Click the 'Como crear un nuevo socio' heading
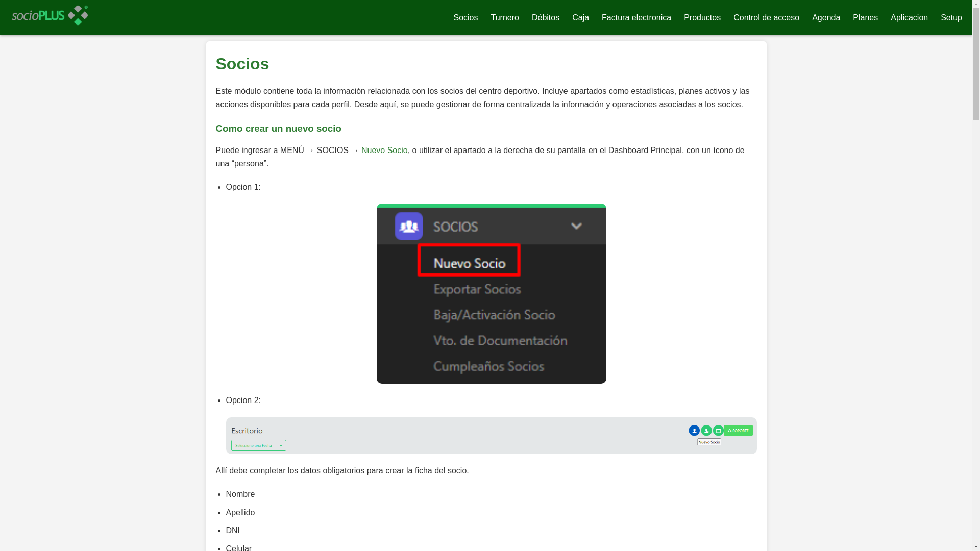 point(278,129)
